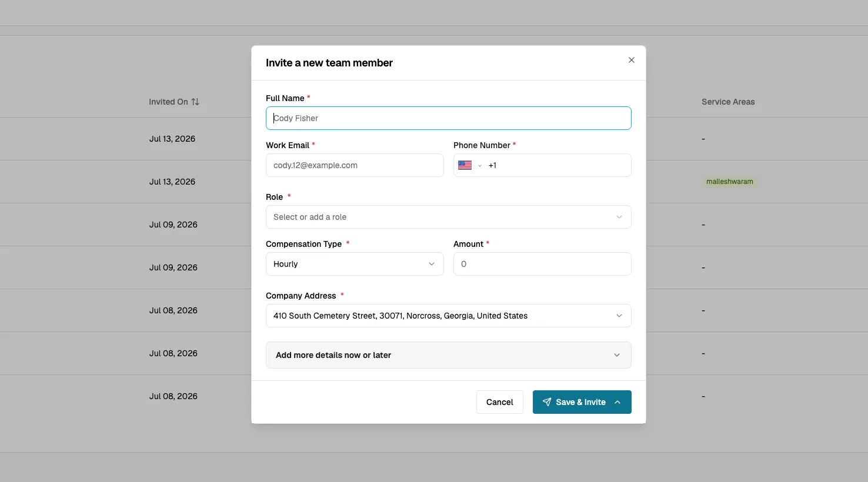868x482 pixels.
Task: Click the Amount input field
Action: 542,264
